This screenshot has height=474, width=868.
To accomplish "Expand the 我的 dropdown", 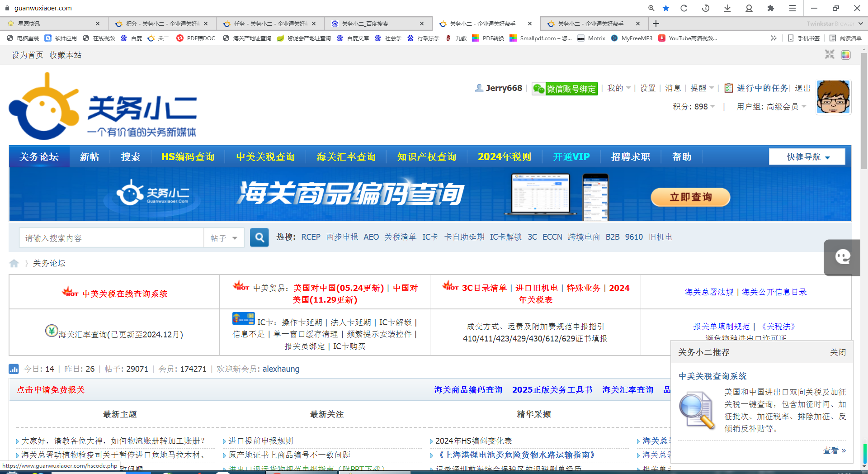I will [619, 88].
